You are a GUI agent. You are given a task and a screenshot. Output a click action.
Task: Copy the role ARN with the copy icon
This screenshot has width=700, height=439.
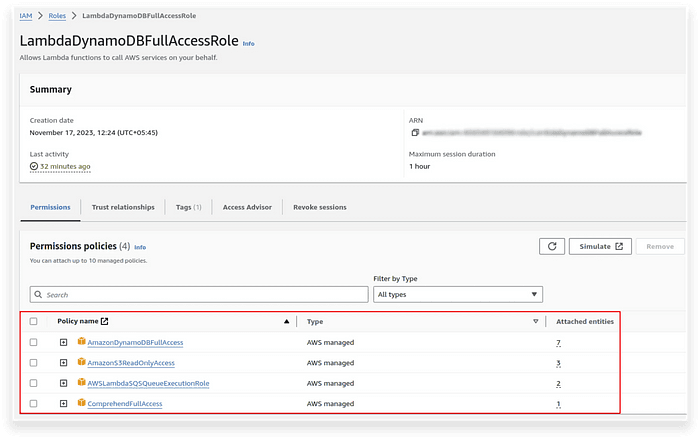click(415, 133)
